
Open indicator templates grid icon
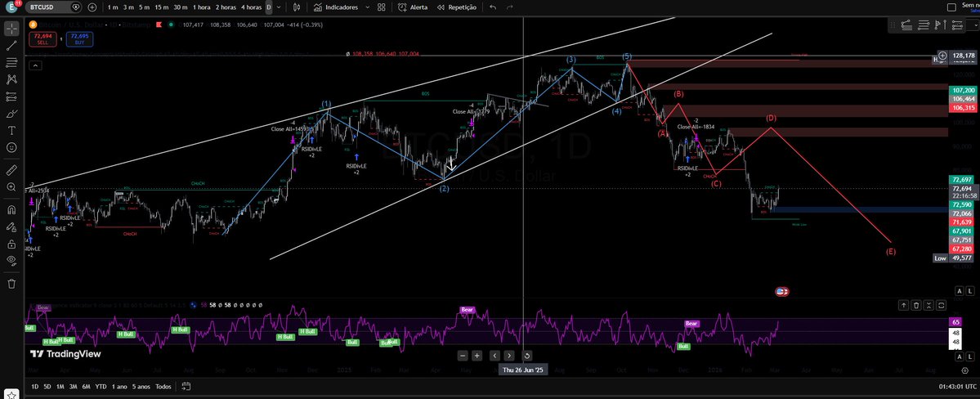coord(381,7)
